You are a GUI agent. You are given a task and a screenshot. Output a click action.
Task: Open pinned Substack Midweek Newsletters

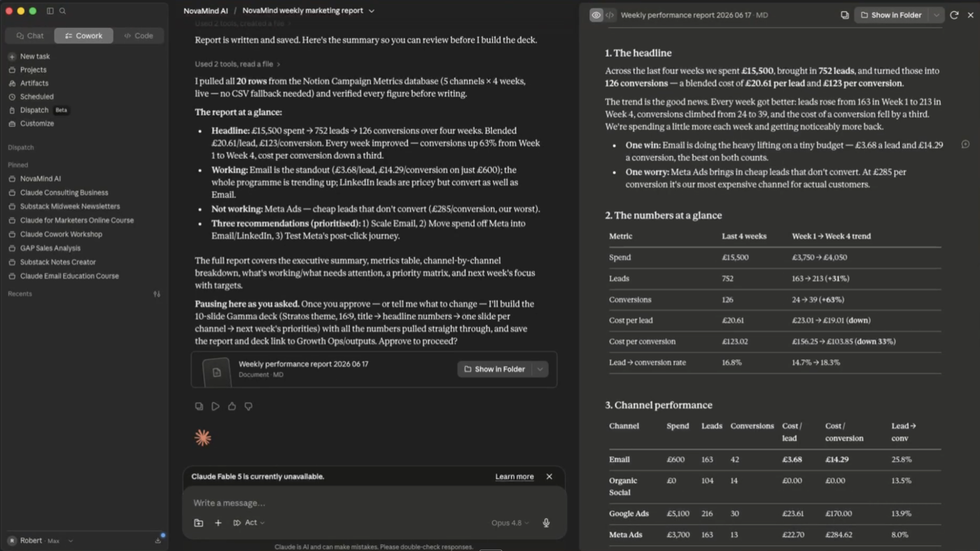point(70,207)
